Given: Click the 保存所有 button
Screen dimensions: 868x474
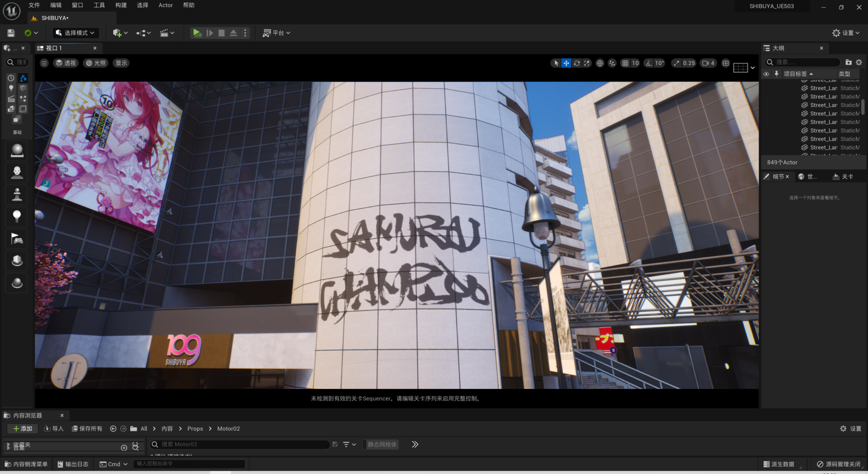Looking at the screenshot, I should click(87, 428).
